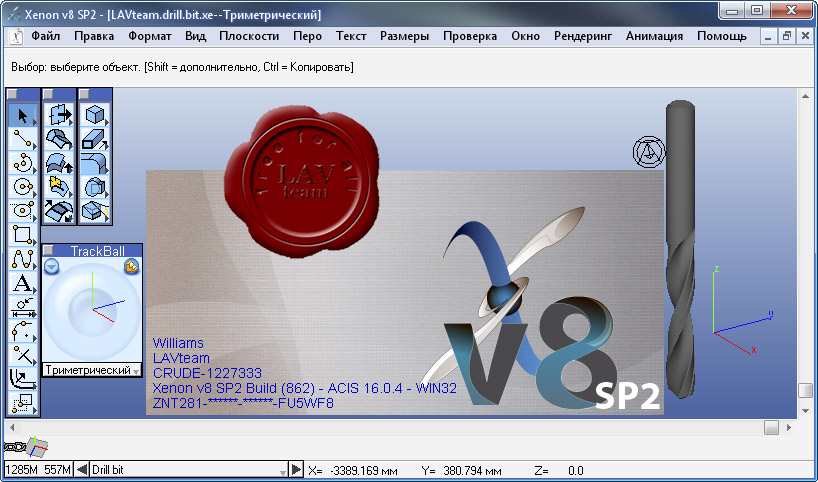
Task: Click the vertical scrollbar thumb
Action: (x=805, y=390)
